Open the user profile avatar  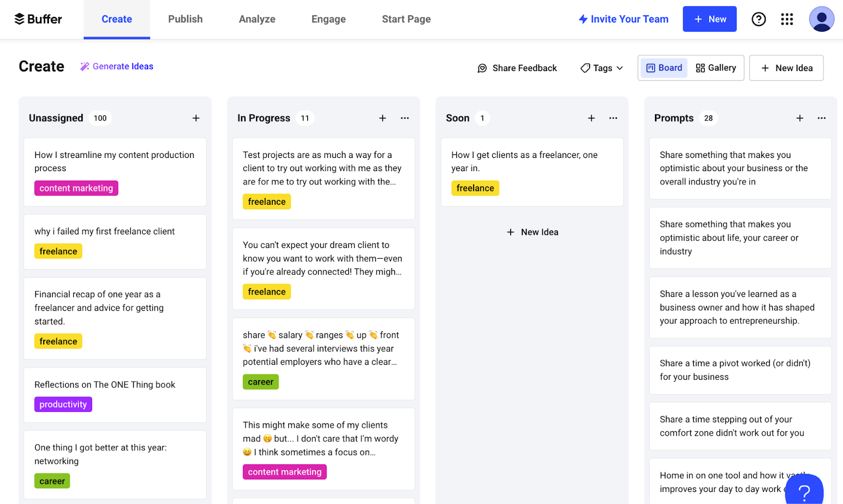point(821,19)
